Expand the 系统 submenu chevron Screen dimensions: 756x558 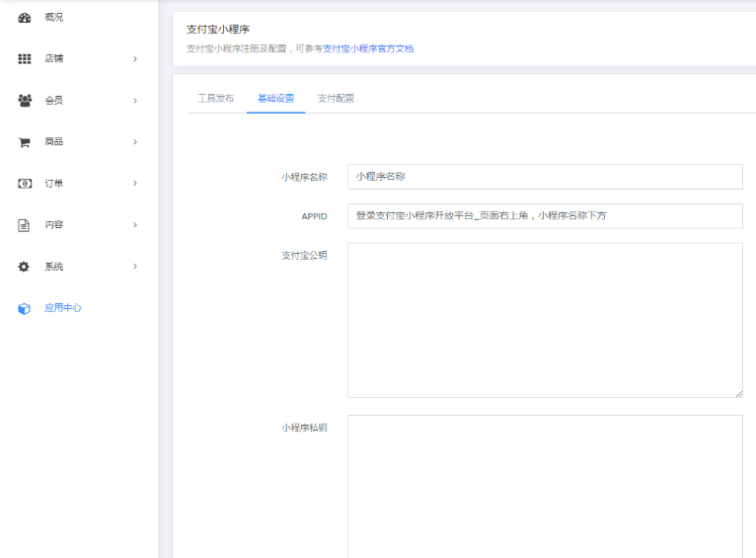[135, 267]
